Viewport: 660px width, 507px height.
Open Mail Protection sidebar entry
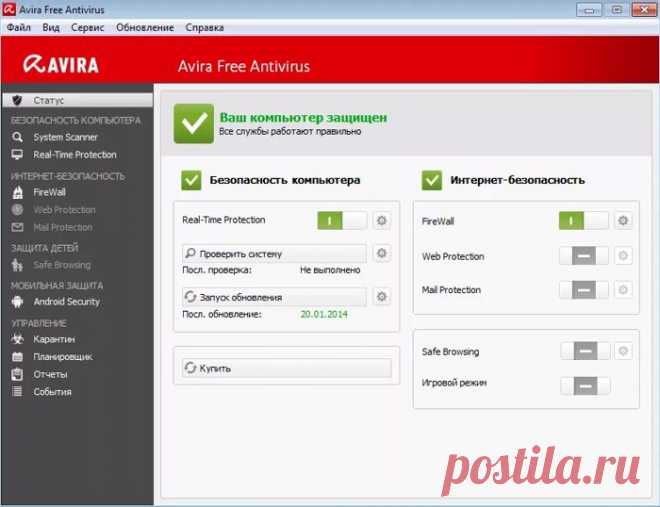pyautogui.click(x=63, y=227)
